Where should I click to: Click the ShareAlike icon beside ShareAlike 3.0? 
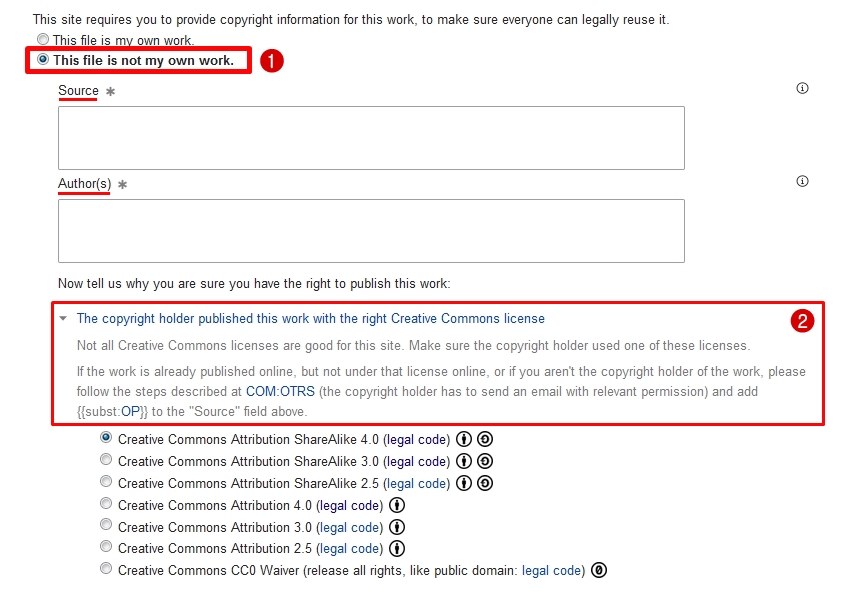coord(485,461)
